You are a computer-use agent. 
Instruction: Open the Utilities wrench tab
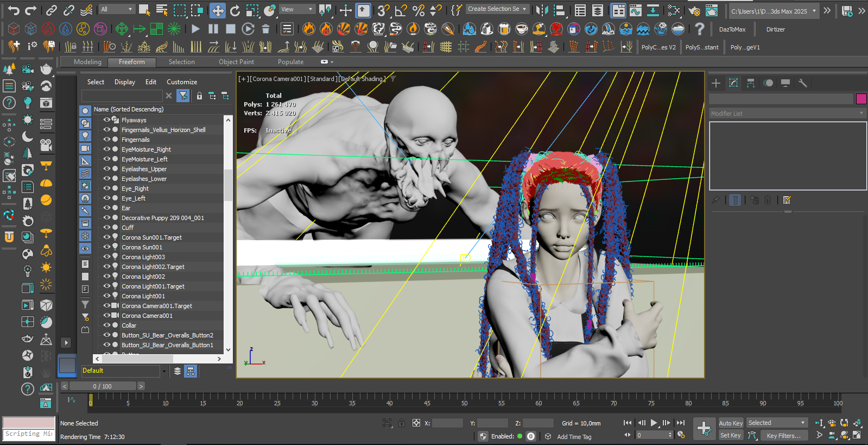(803, 83)
